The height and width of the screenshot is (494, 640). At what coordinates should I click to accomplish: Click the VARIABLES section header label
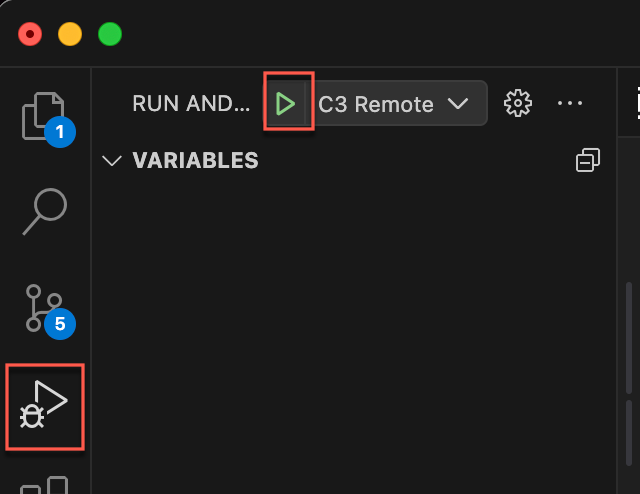pos(195,161)
